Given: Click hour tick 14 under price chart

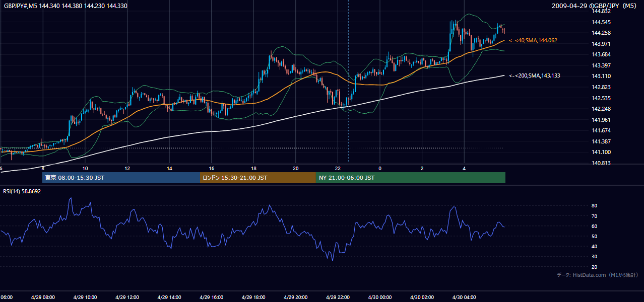Looking at the screenshot, I should coord(170,168).
